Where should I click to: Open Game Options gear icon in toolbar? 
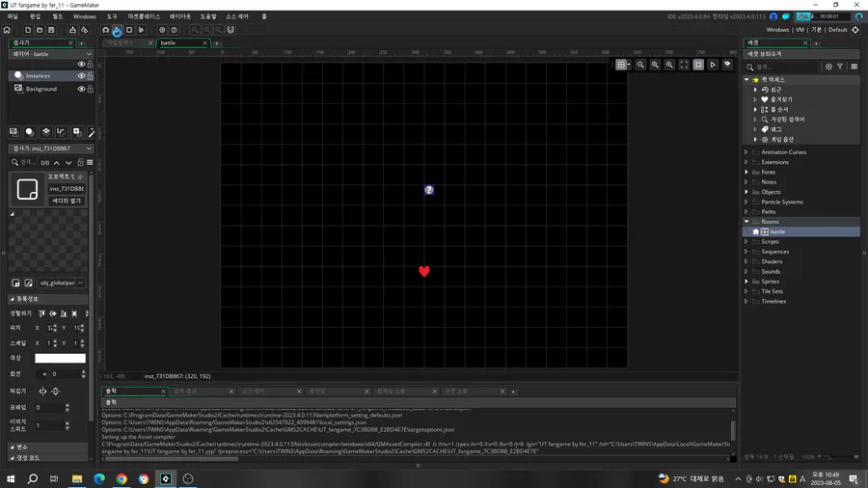pos(162,30)
